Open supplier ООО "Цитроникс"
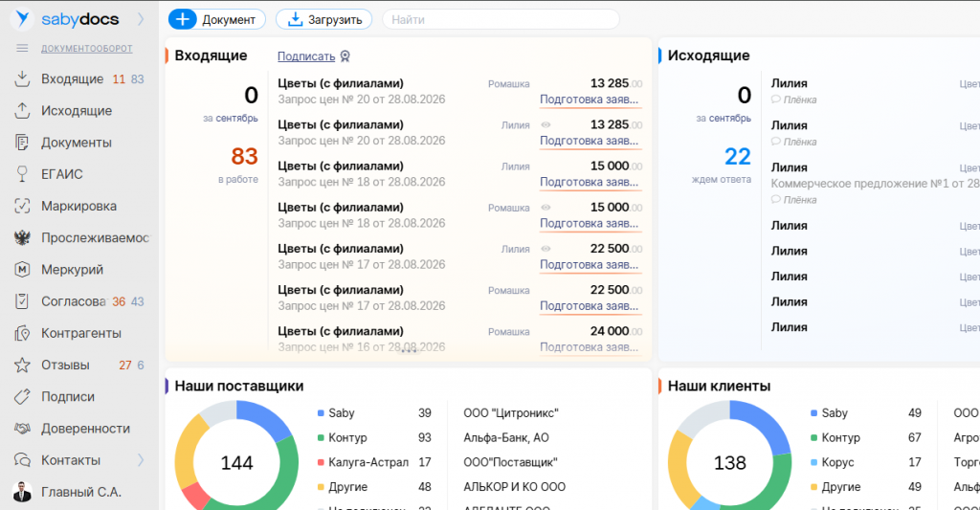 [x=511, y=413]
